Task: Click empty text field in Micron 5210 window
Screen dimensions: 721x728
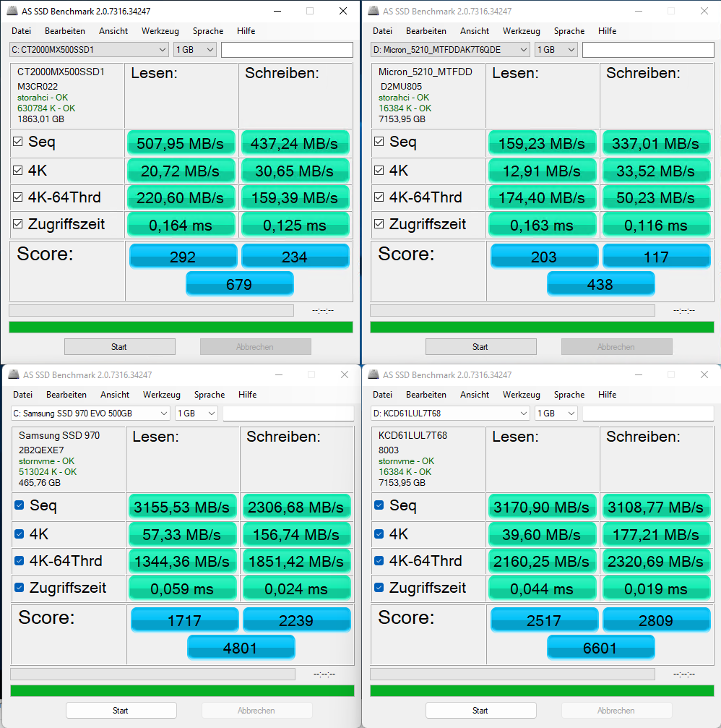Action: 648,50
